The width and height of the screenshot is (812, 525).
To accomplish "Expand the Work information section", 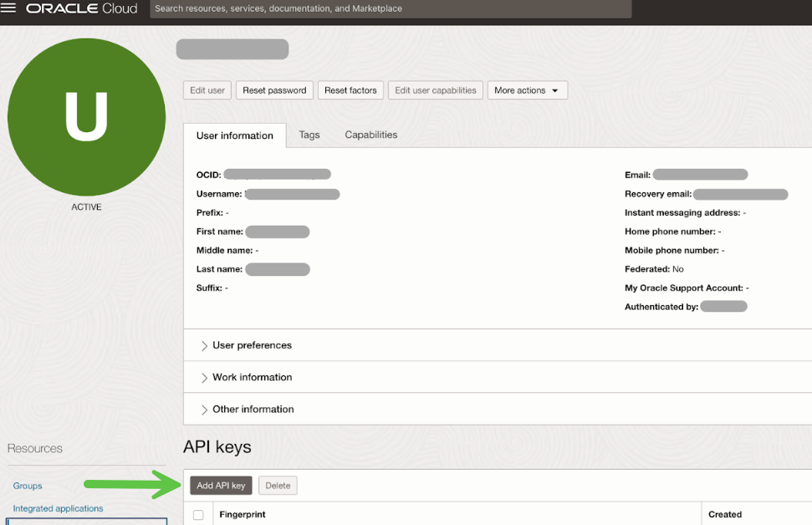I will (252, 377).
